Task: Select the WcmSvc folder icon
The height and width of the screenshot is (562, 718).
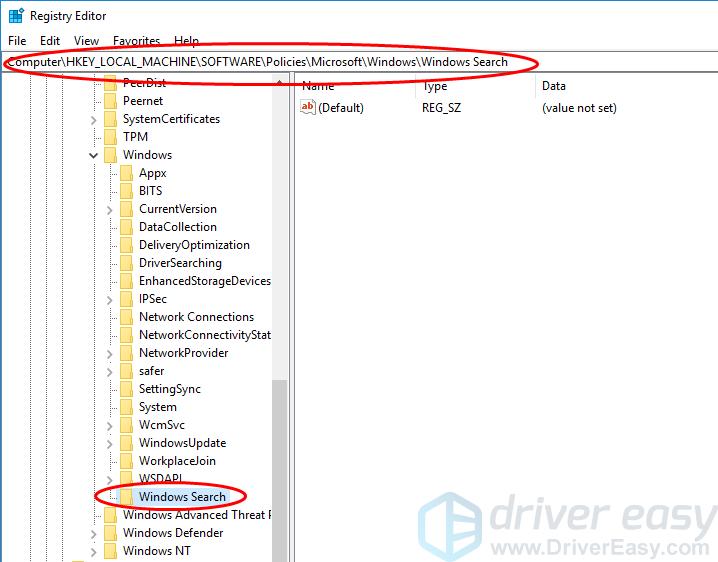Action: [126, 425]
